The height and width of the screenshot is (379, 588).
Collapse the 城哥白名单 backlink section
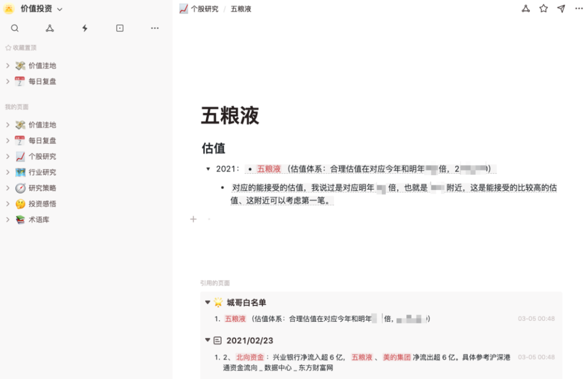[x=207, y=303]
